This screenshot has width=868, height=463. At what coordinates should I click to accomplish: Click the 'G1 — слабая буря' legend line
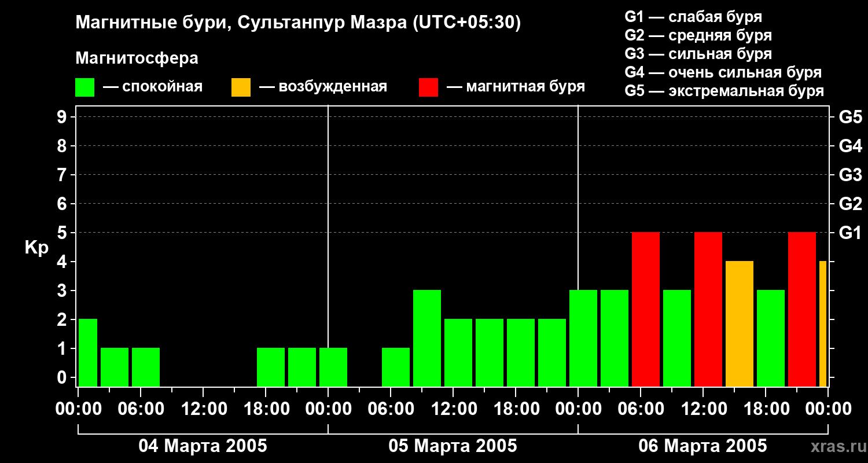(693, 17)
